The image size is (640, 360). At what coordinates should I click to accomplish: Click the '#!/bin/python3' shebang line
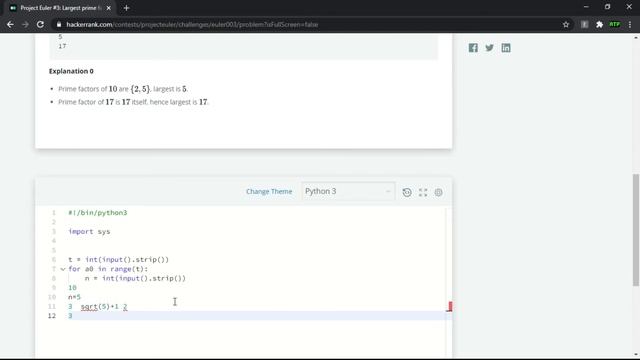[98, 213]
